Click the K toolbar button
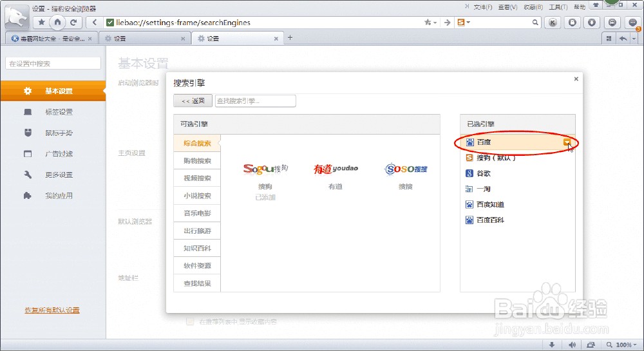The height and width of the screenshot is (351, 644). [x=553, y=23]
